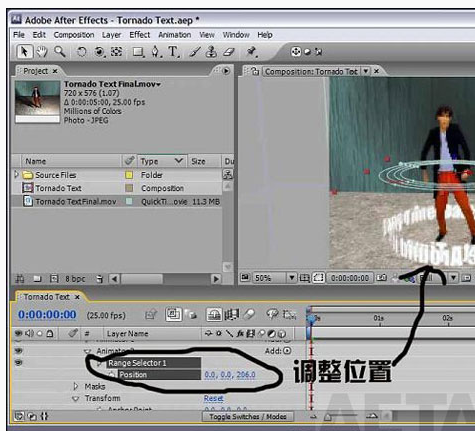
Task: Toggle Transfer Controls pane button at timeline bottom
Action: point(32,416)
